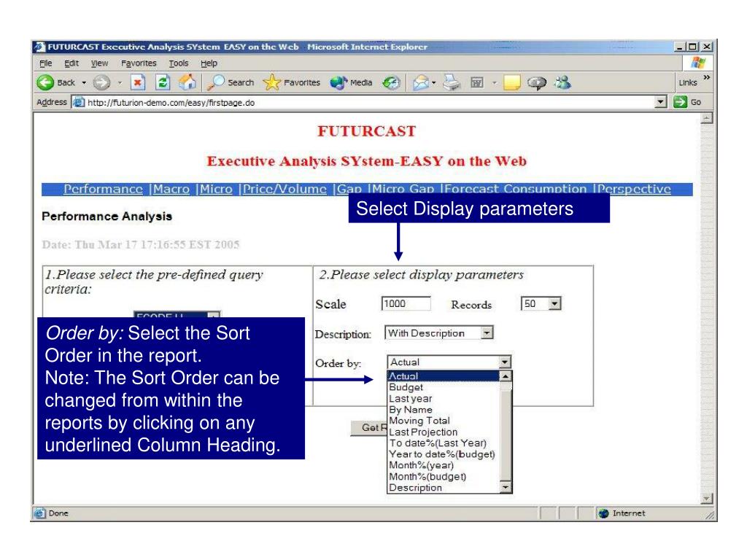Image resolution: width=747 pixels, height=560 pixels.
Task: Select Month%(year) option
Action: coord(444,465)
